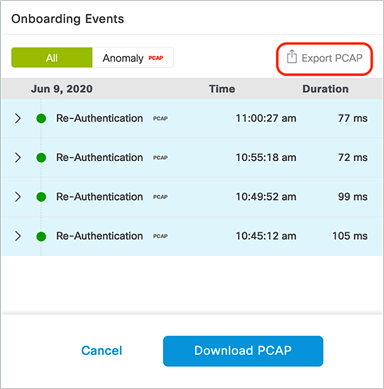Image resolution: width=384 pixels, height=389 pixels.
Task: Click green status dot for 10:55:18 am event
Action: click(x=41, y=158)
